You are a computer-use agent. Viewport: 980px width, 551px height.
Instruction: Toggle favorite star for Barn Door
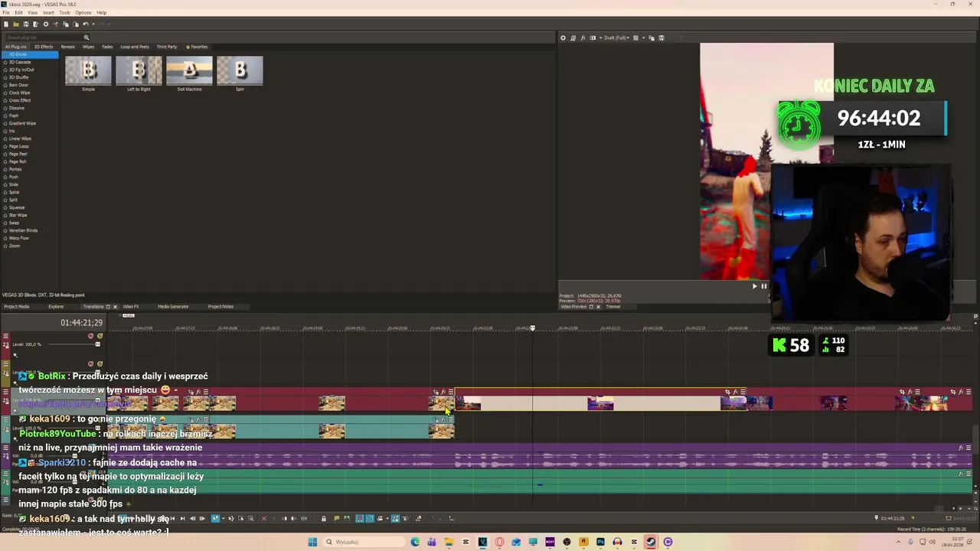click(6, 85)
